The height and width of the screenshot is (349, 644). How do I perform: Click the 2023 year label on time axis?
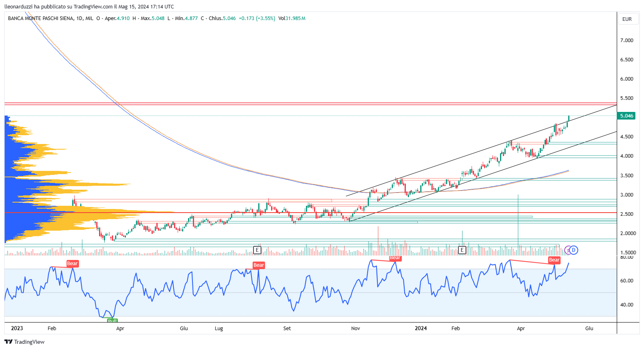coord(17,328)
